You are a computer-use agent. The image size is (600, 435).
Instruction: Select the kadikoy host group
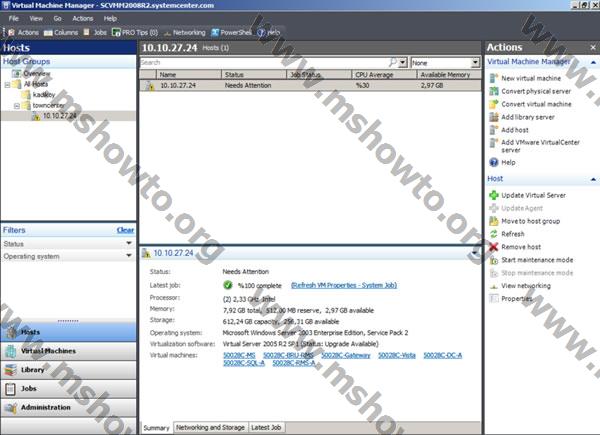(x=44, y=94)
